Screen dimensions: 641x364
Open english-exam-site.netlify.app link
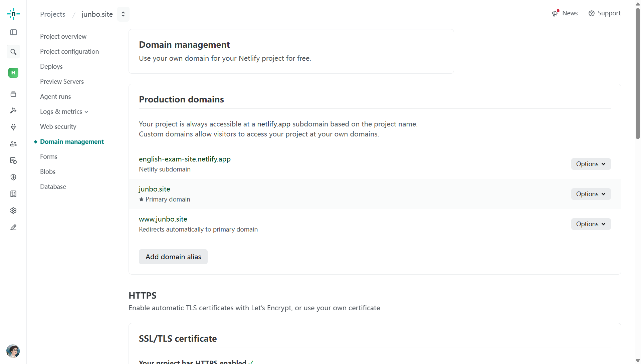pyautogui.click(x=185, y=159)
